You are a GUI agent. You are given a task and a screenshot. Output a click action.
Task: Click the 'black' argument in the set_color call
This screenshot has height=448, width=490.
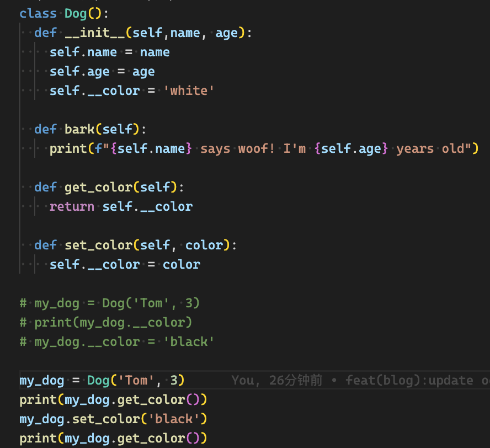pyautogui.click(x=173, y=419)
